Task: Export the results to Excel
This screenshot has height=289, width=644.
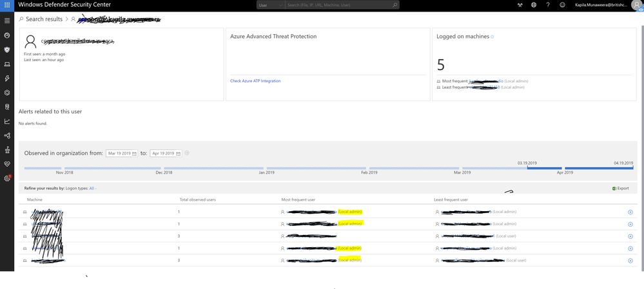Action: point(621,188)
